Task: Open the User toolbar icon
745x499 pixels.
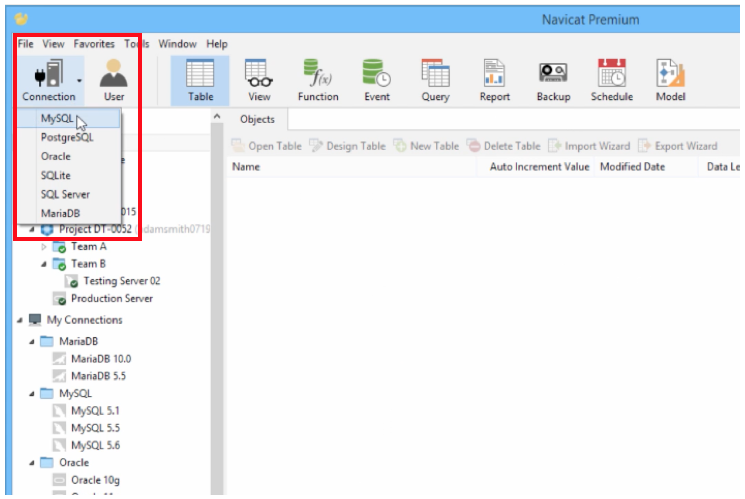Action: click(x=114, y=79)
